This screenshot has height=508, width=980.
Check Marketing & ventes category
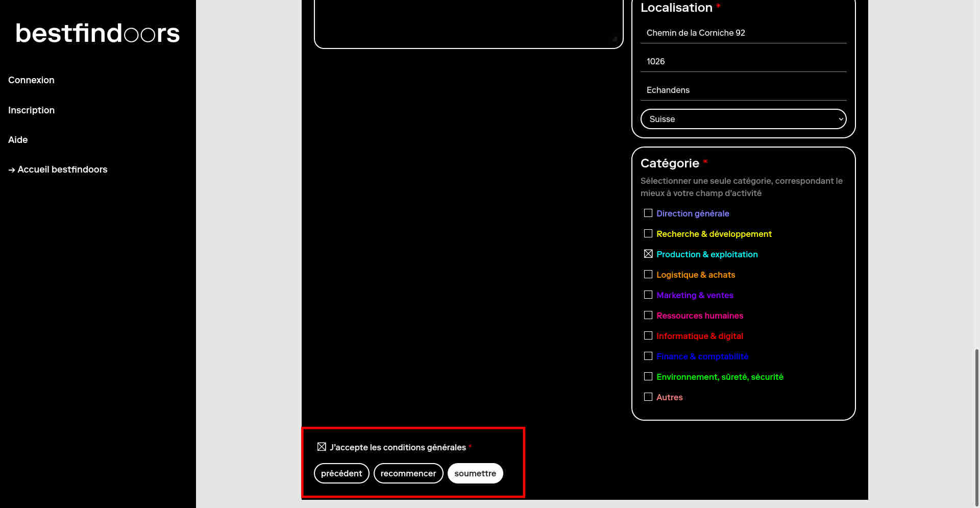(648, 295)
